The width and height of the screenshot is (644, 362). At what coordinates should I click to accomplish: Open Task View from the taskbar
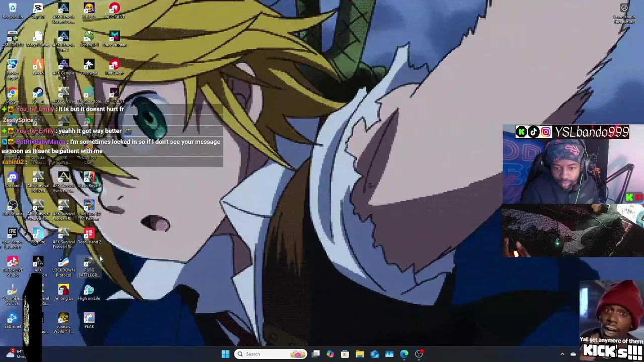point(316,354)
